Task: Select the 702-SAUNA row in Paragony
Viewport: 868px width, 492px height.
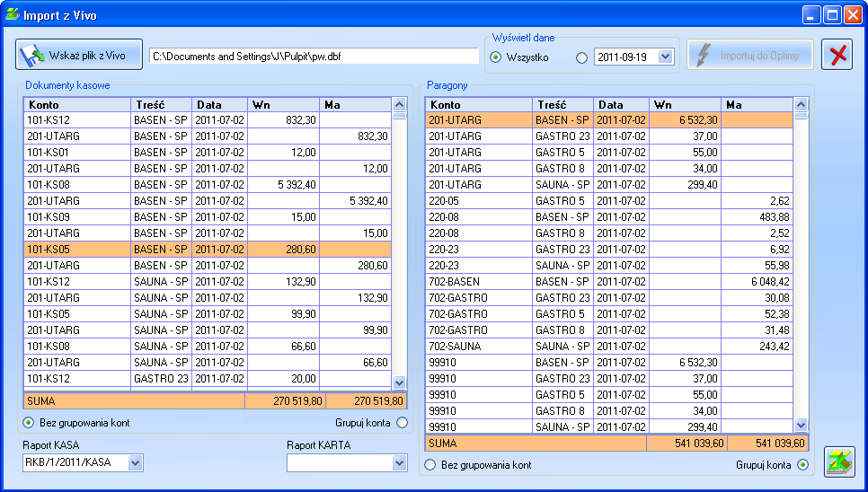Action: pyautogui.click(x=609, y=346)
